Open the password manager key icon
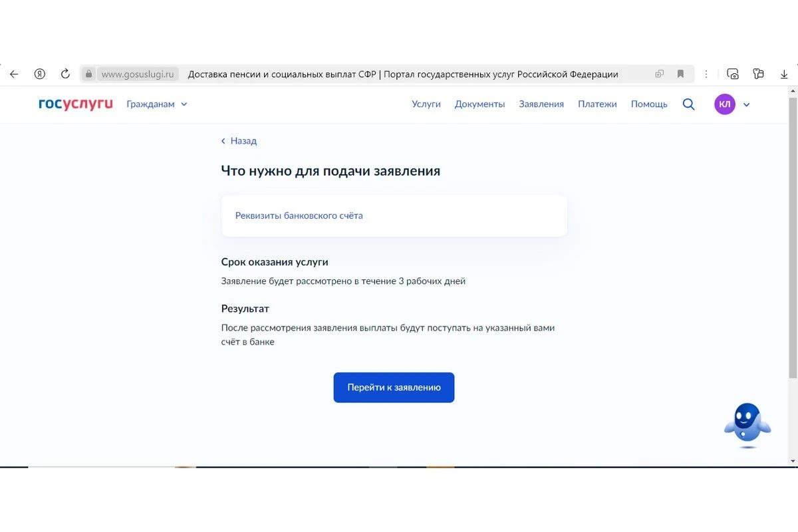Screen dimensions: 798x532 coord(758,74)
